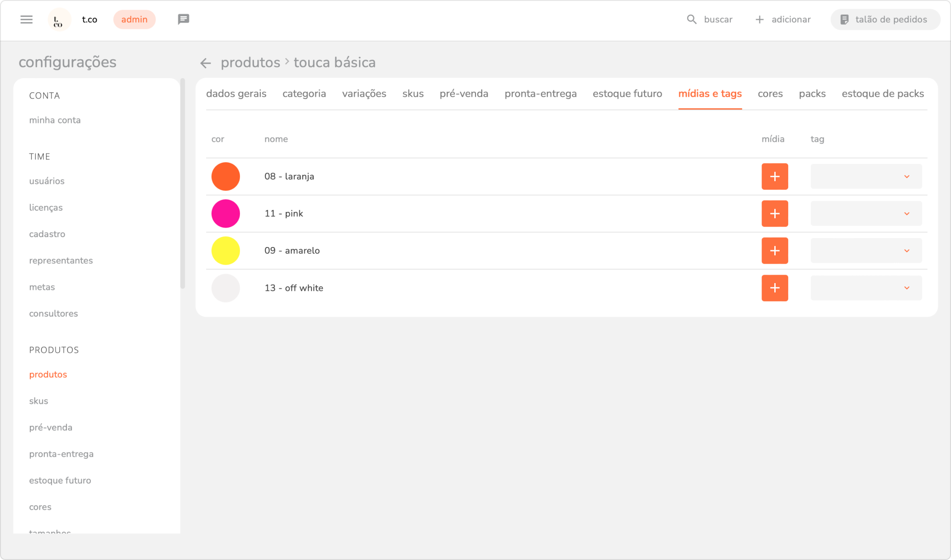This screenshot has width=951, height=560.
Task: Click the adicionar button
Action: pyautogui.click(x=783, y=19)
